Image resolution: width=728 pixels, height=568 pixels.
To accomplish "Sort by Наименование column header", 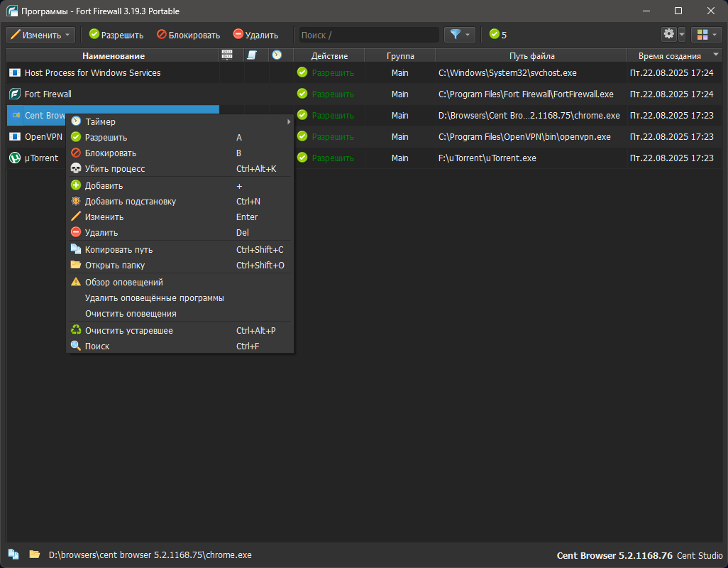I will 113,55.
